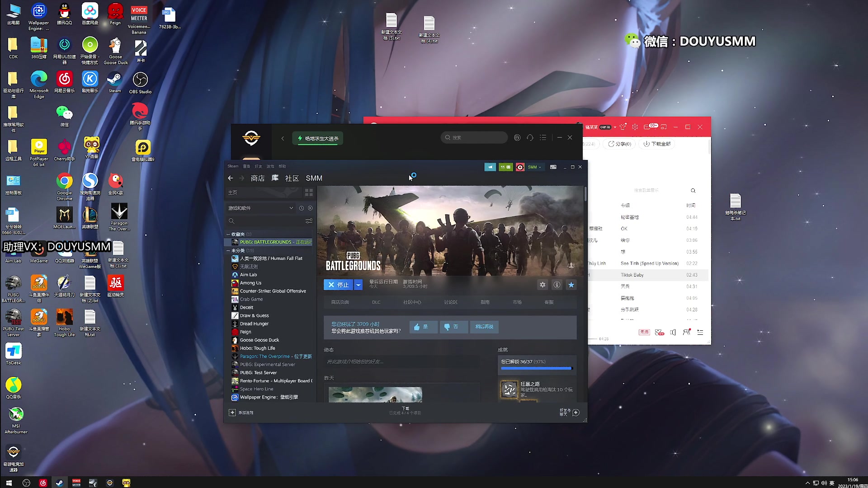Viewport: 868px width, 488px height.
Task: Open customer service headset icon in accelerator window
Action: [530, 137]
